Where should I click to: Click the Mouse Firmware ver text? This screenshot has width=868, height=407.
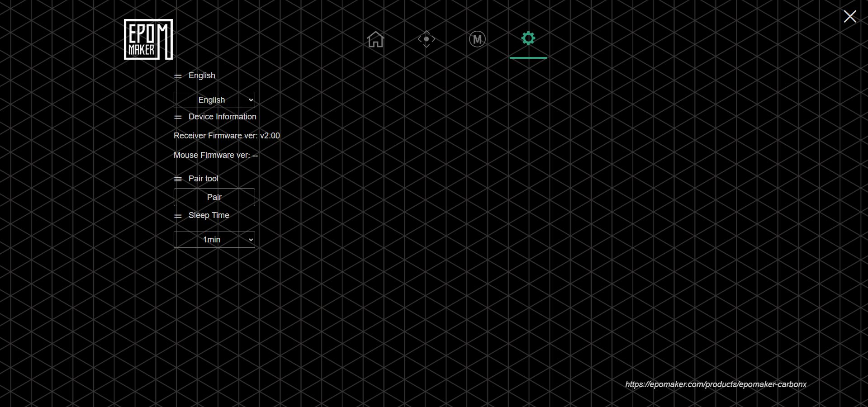(x=215, y=155)
